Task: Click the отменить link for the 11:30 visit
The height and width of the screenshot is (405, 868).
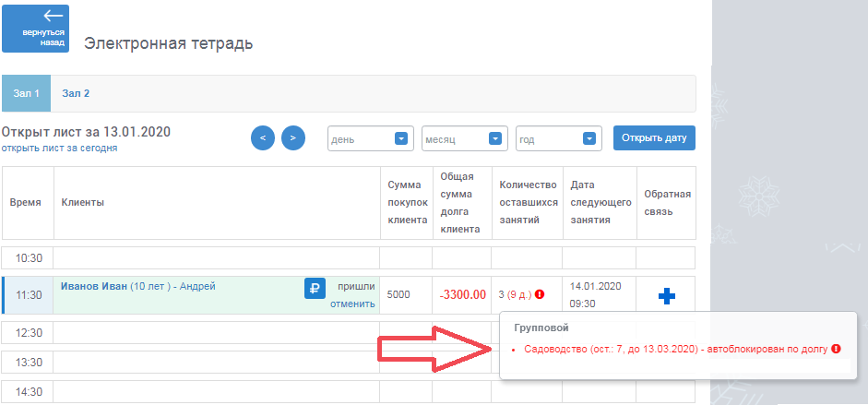Action: 352,304
